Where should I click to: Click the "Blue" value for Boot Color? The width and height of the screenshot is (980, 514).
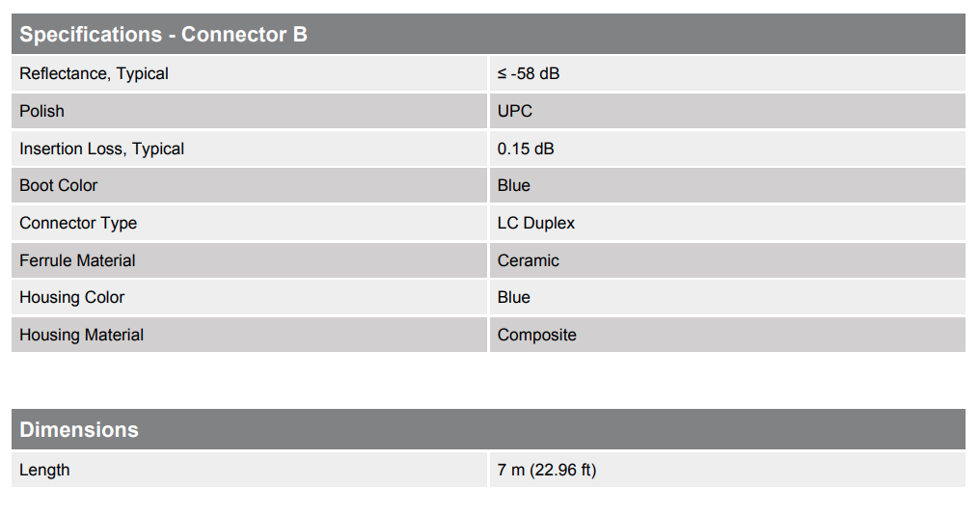point(514,185)
